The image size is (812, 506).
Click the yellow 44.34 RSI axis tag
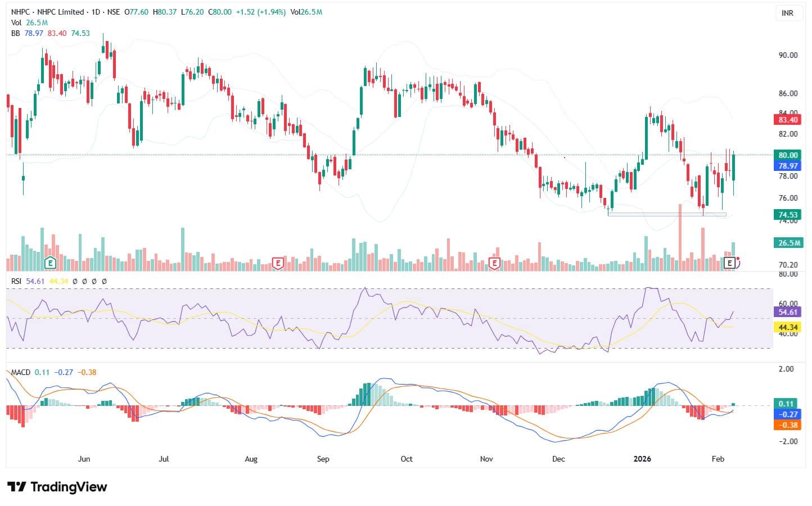coord(788,327)
